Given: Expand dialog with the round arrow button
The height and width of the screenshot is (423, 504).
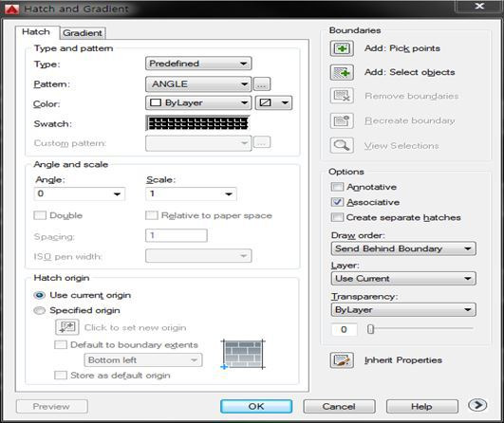Looking at the screenshot, I should [x=477, y=405].
